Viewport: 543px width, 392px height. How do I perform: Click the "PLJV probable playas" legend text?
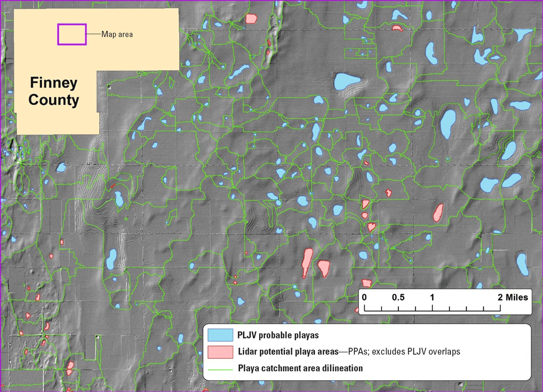pos(278,335)
